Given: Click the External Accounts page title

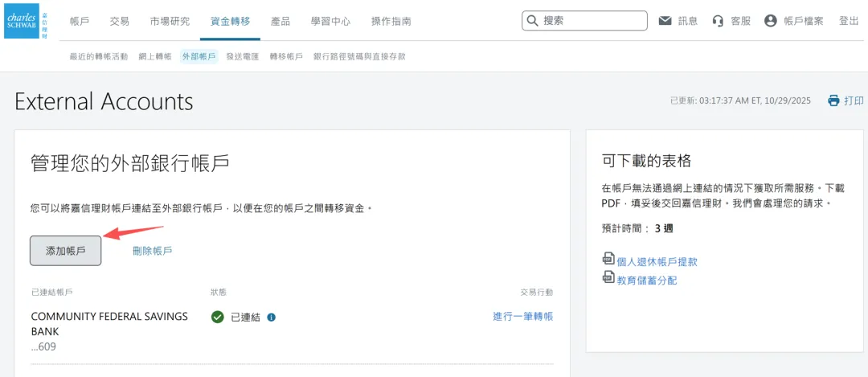Looking at the screenshot, I should pos(104,102).
